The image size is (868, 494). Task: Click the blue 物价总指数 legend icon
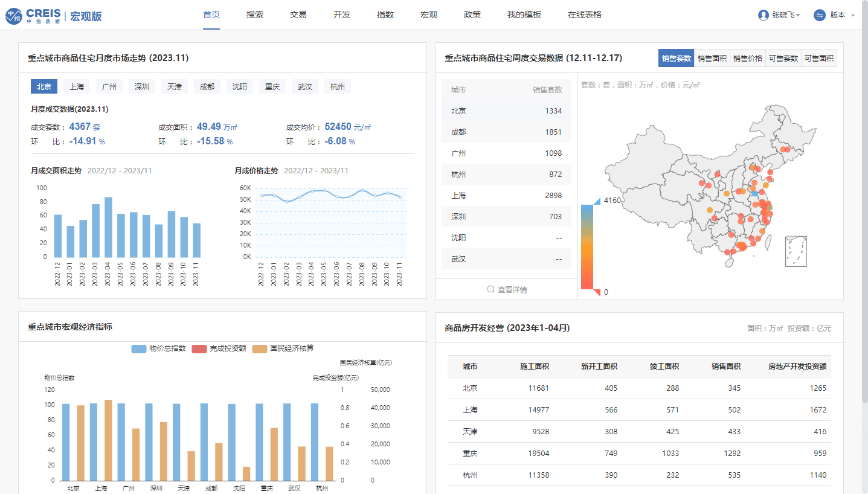[139, 348]
